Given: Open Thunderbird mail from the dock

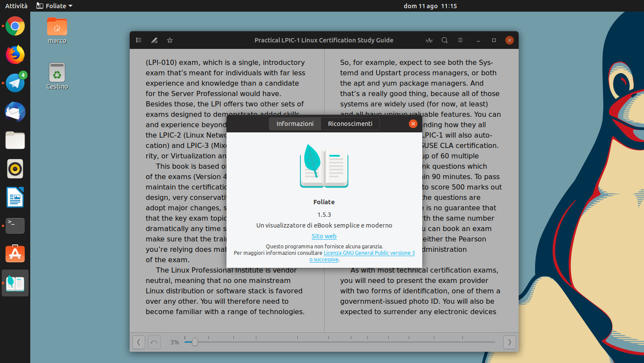Looking at the screenshot, I should pyautogui.click(x=15, y=112).
